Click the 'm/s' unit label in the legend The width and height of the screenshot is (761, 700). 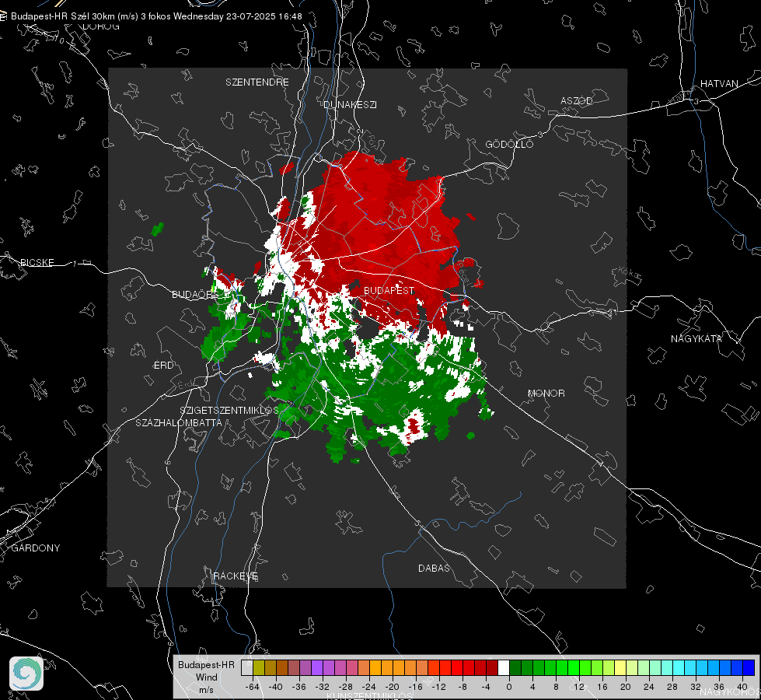pyautogui.click(x=206, y=689)
